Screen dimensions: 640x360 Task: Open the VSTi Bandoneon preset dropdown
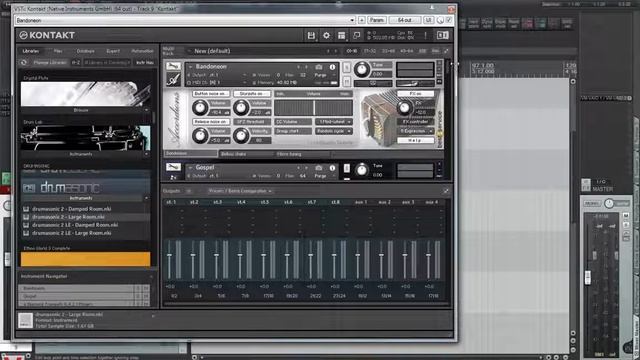(352, 20)
